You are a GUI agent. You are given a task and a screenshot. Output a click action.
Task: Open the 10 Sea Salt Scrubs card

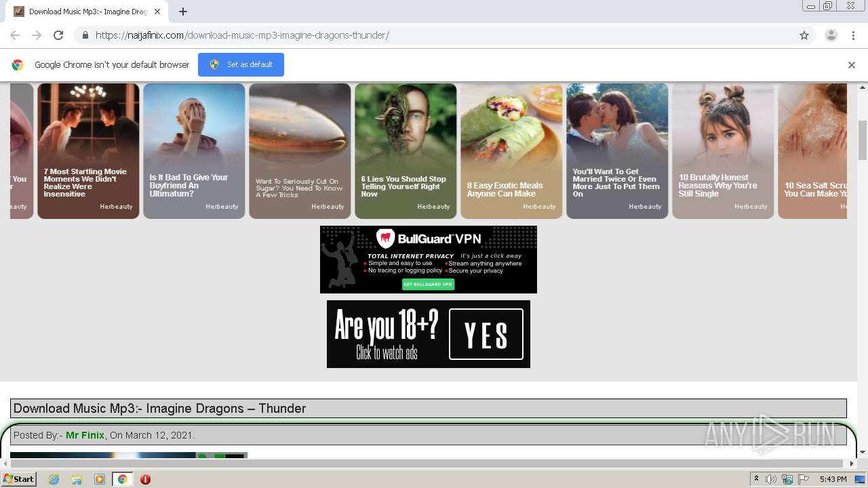coord(812,150)
